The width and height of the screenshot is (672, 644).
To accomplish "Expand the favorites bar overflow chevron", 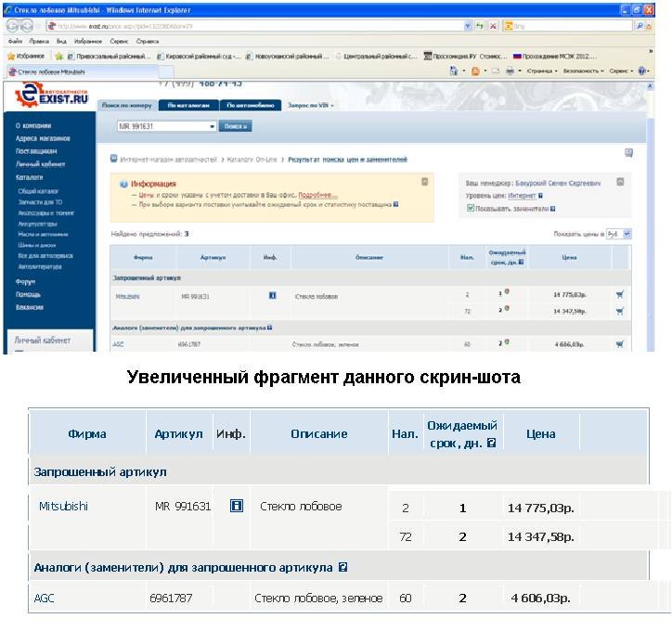I will [650, 51].
